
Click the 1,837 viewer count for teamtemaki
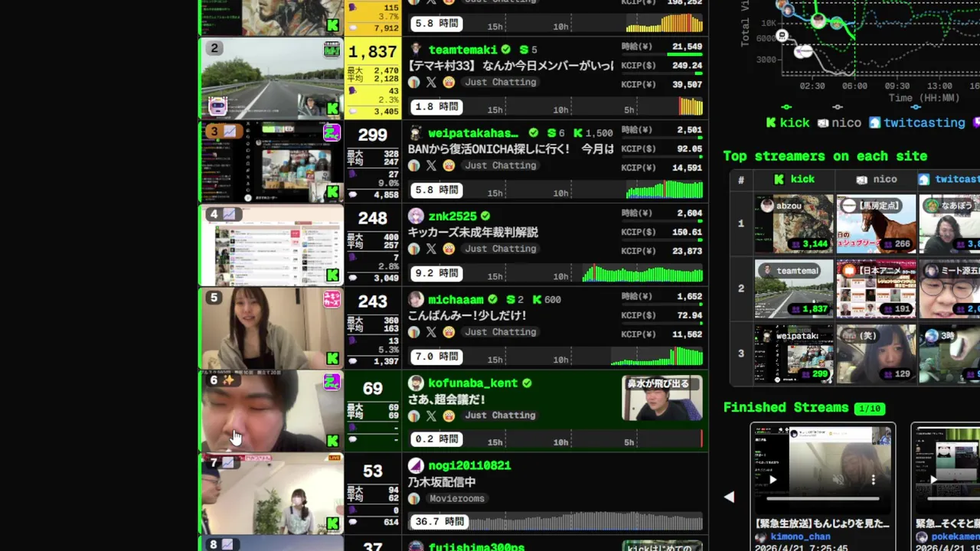pyautogui.click(x=373, y=51)
